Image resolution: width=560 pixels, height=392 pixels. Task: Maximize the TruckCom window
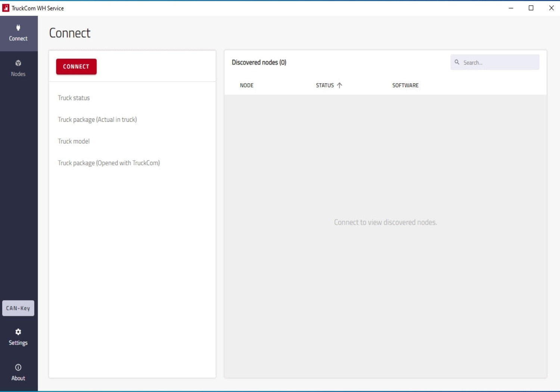point(531,8)
